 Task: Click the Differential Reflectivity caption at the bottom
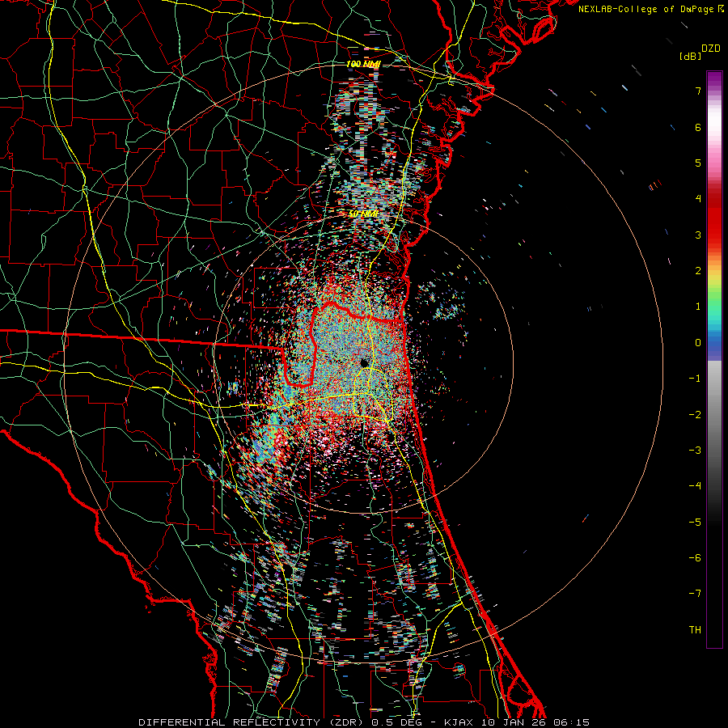tap(364, 722)
